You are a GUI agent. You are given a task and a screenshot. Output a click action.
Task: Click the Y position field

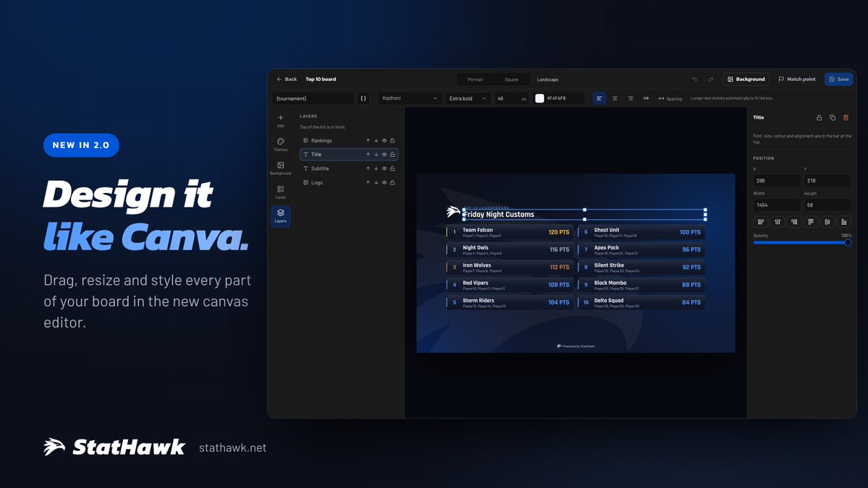[x=827, y=181]
